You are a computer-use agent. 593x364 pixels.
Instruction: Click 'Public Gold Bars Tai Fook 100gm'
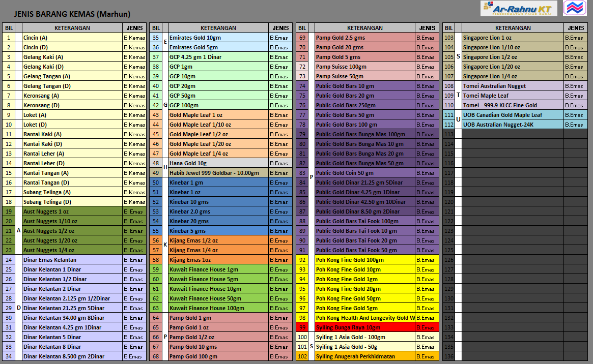point(364,221)
